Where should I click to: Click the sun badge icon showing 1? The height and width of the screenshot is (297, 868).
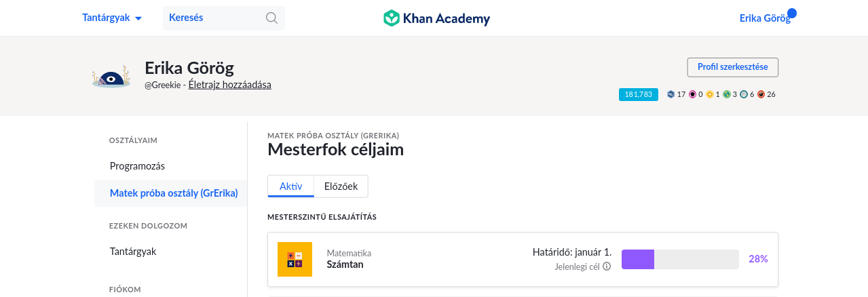click(710, 94)
